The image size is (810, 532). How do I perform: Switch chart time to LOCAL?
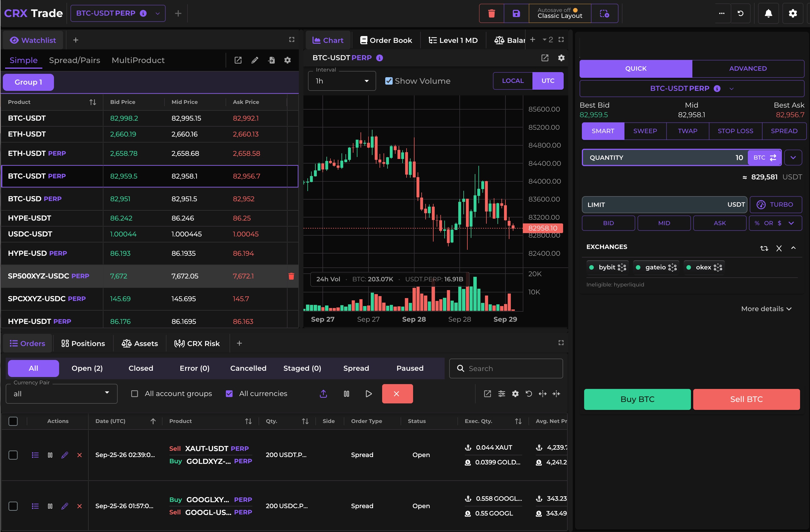[x=513, y=81]
